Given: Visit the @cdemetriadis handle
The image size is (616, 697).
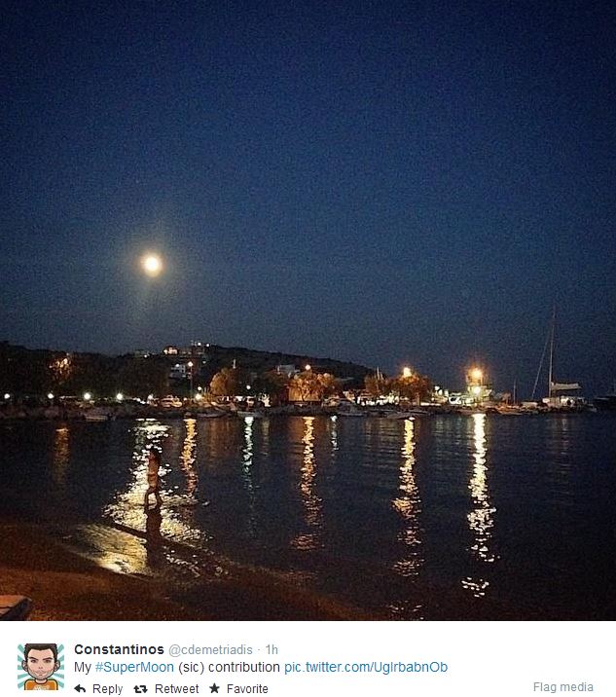Looking at the screenshot, I should [x=210, y=650].
